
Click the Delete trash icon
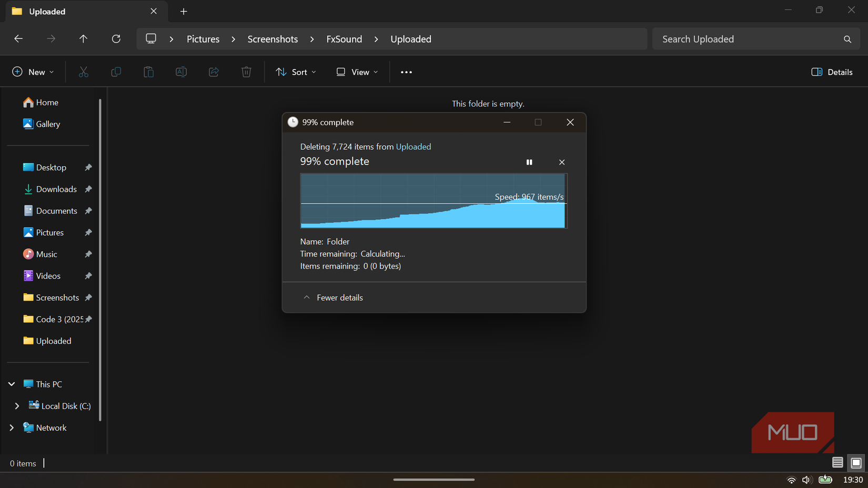(x=246, y=72)
